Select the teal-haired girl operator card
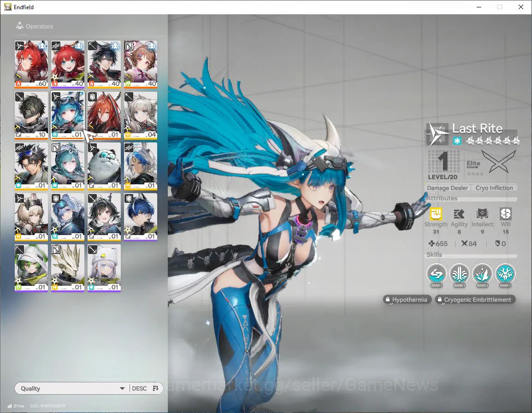Viewport: 532px width, 413px height. coord(67,166)
